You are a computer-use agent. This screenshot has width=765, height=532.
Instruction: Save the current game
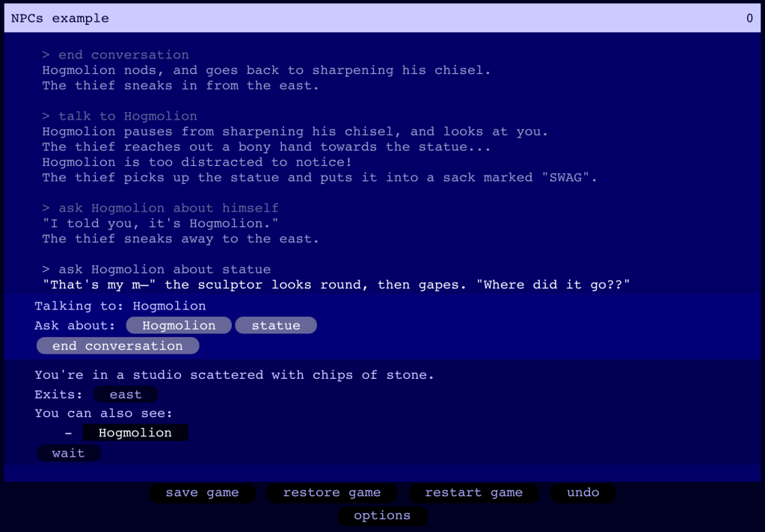[202, 492]
